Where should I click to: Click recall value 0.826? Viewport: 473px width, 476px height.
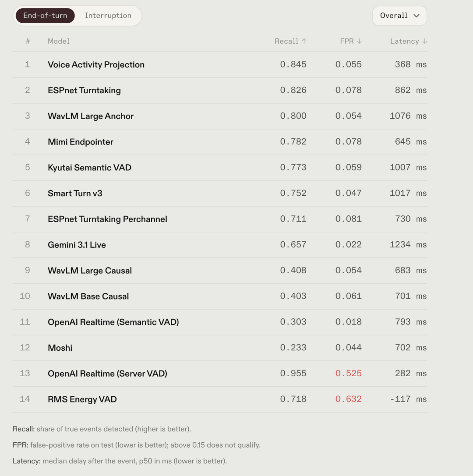[x=293, y=90]
